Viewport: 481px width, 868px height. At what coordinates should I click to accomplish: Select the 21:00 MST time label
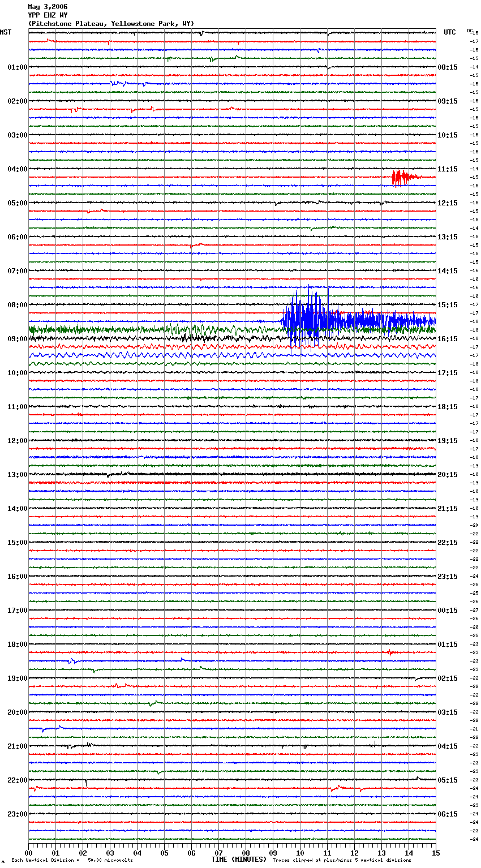tap(18, 746)
